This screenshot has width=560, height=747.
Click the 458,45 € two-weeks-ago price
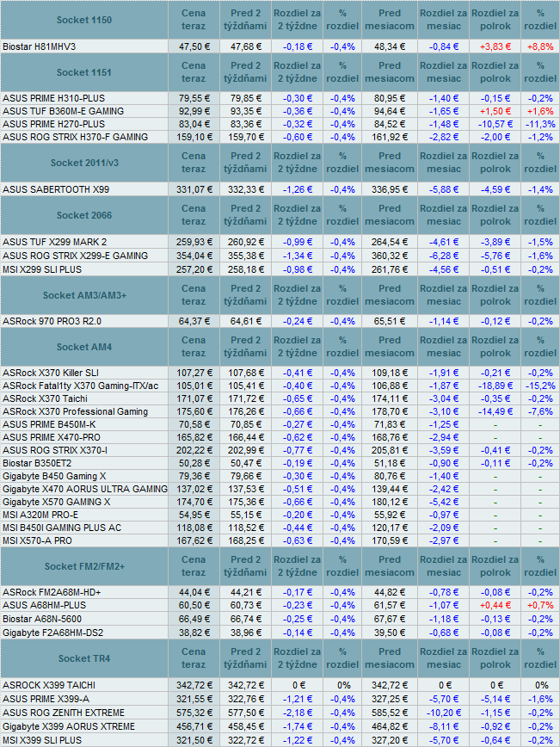tap(246, 726)
